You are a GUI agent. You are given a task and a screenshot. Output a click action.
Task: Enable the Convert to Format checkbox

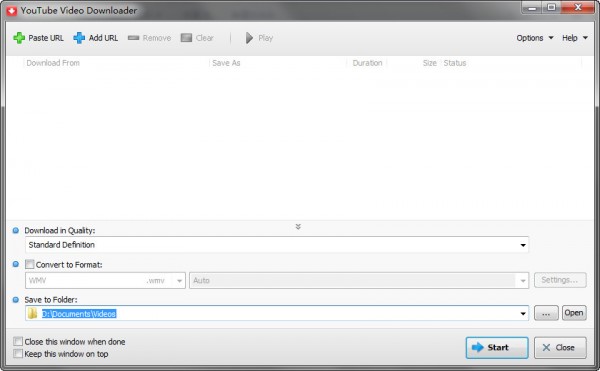coord(29,264)
